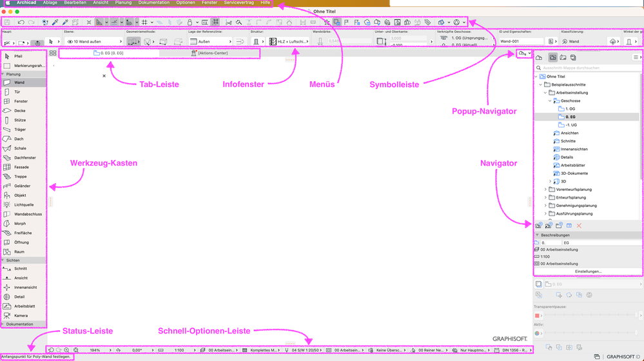The width and height of the screenshot is (644, 361).
Task: Open the Planung menu
Action: click(123, 3)
